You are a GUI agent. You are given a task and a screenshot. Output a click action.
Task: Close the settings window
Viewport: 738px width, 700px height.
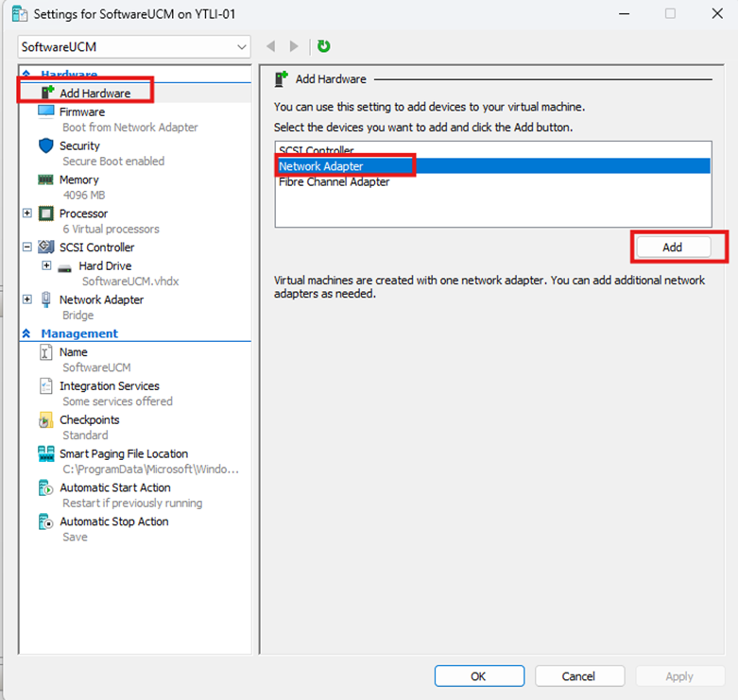tap(717, 13)
